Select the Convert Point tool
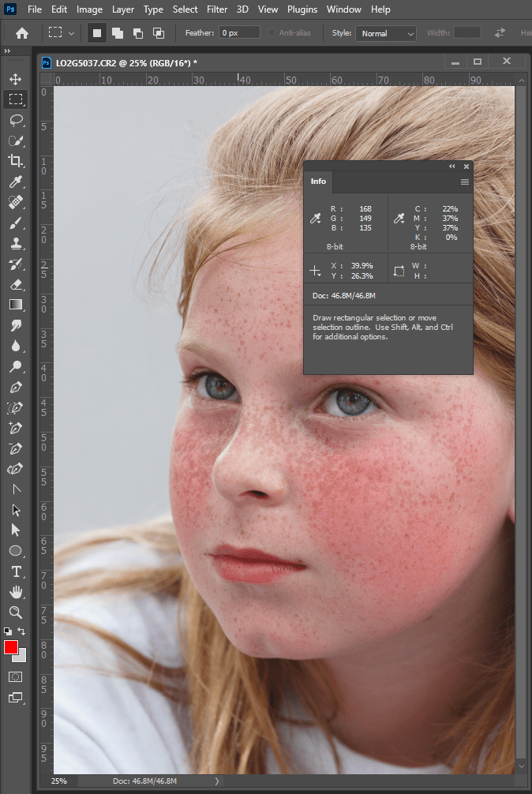This screenshot has height=794, width=532. (x=16, y=489)
